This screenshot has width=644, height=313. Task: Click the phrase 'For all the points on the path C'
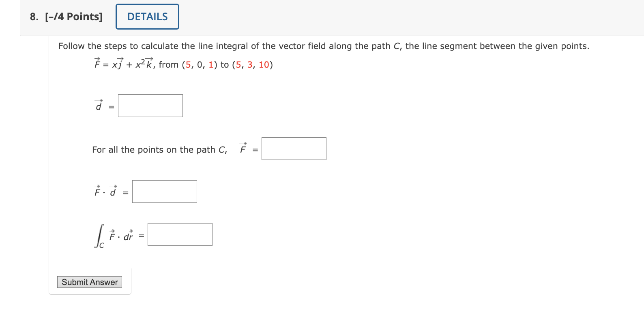(x=159, y=149)
